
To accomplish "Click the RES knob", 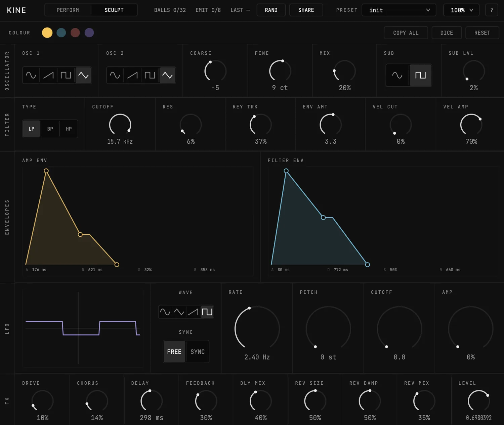I will click(x=191, y=125).
